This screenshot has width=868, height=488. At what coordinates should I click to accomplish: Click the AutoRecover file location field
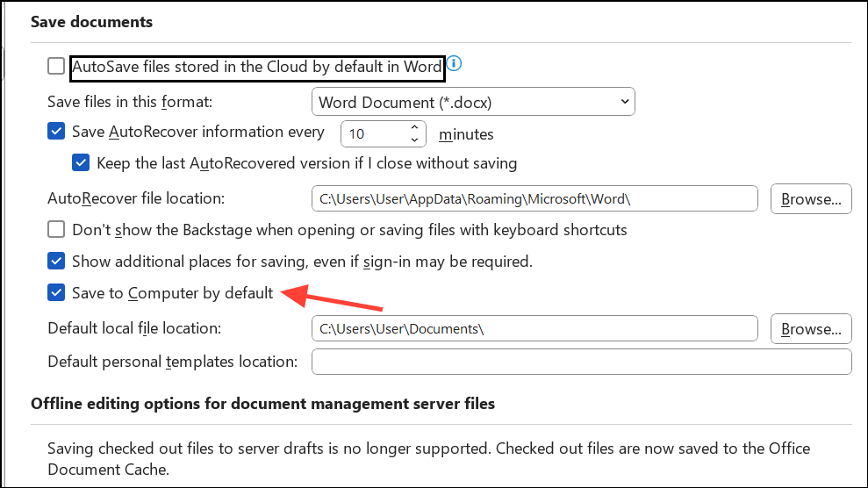534,198
